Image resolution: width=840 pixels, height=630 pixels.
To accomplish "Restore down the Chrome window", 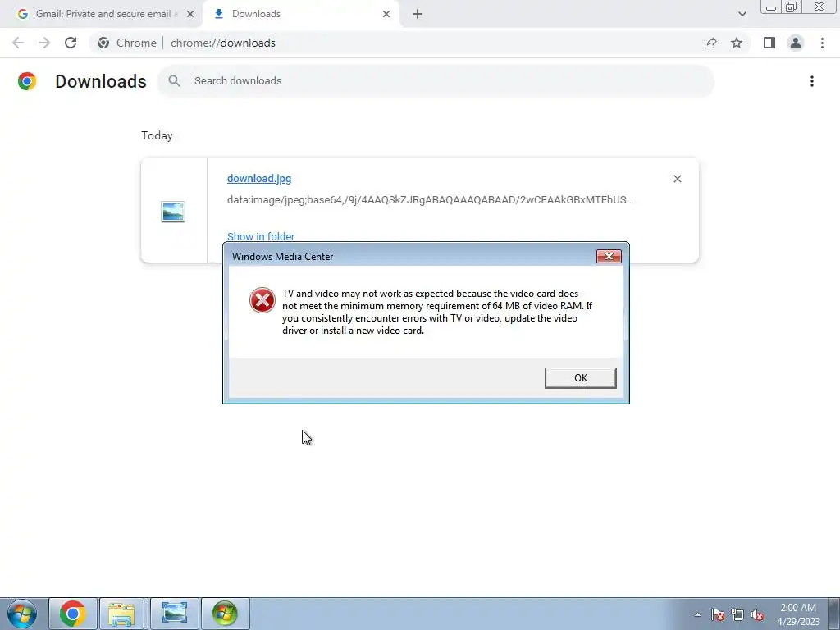I will pos(792,7).
